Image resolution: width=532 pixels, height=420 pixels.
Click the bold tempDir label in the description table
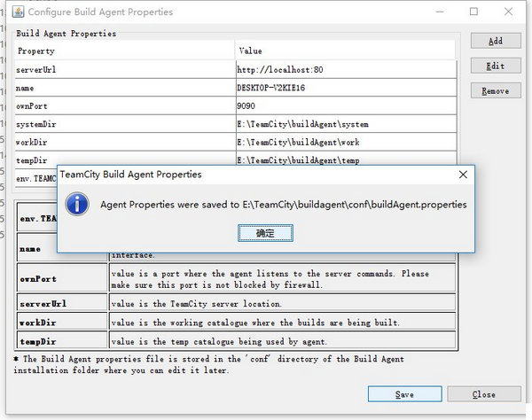37,341
